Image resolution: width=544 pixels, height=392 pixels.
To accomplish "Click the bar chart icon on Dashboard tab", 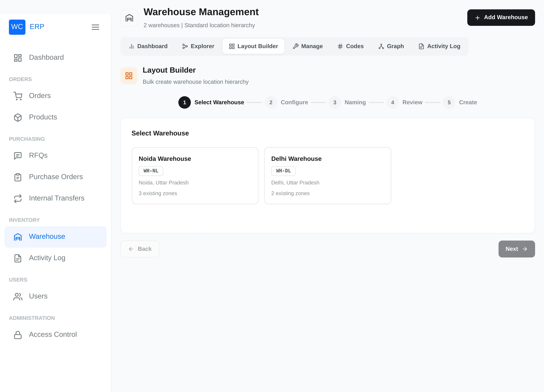I will pyautogui.click(x=132, y=46).
